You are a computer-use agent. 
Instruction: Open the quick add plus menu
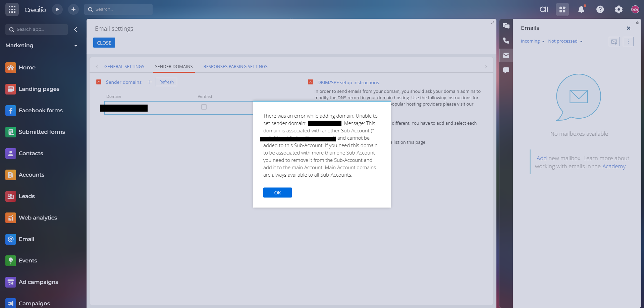pos(73,9)
